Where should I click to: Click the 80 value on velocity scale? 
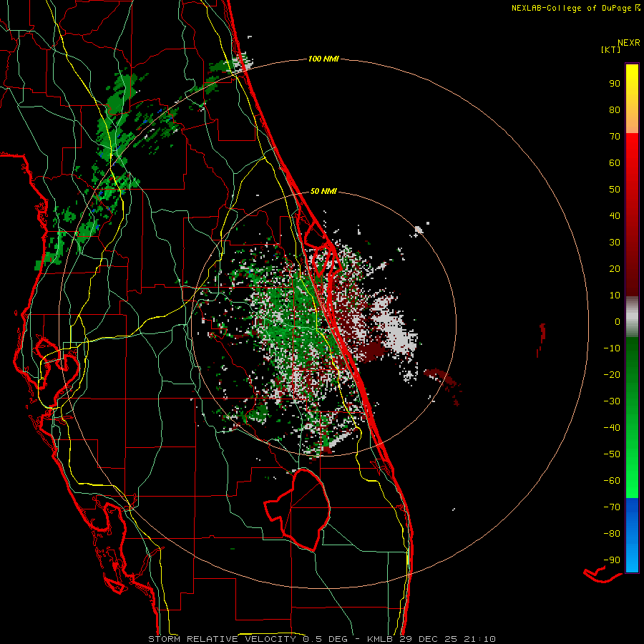point(615,110)
